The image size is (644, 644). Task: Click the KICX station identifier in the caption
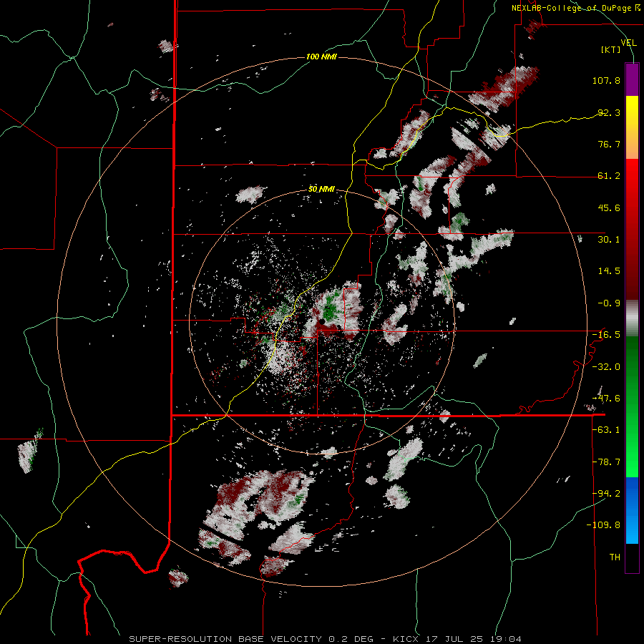(406, 639)
